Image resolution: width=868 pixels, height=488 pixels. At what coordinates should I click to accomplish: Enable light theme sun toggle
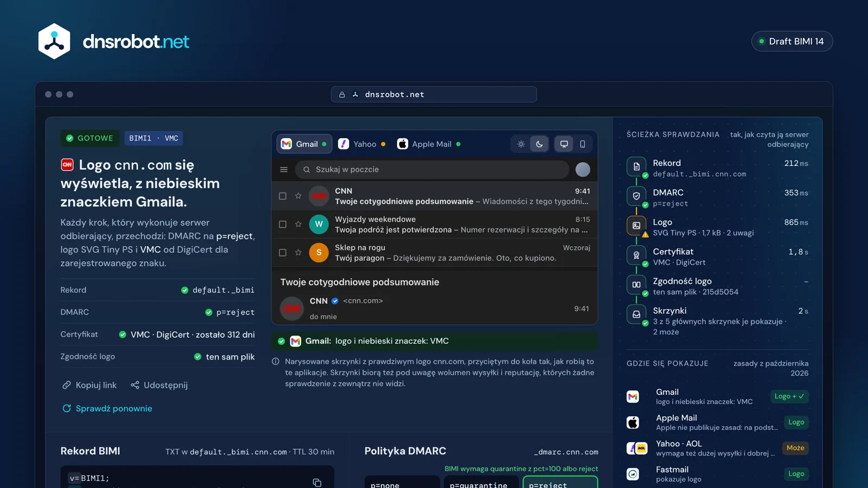pos(521,144)
